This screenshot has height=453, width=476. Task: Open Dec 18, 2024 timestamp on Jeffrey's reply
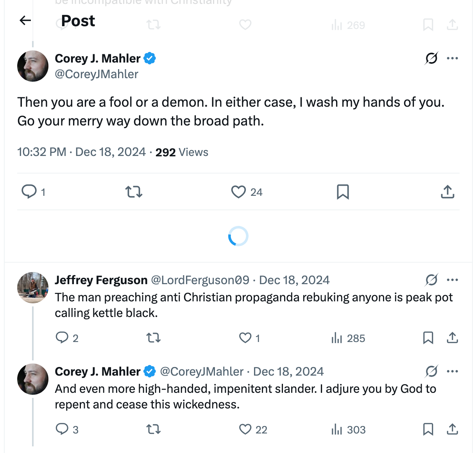pyautogui.click(x=294, y=280)
